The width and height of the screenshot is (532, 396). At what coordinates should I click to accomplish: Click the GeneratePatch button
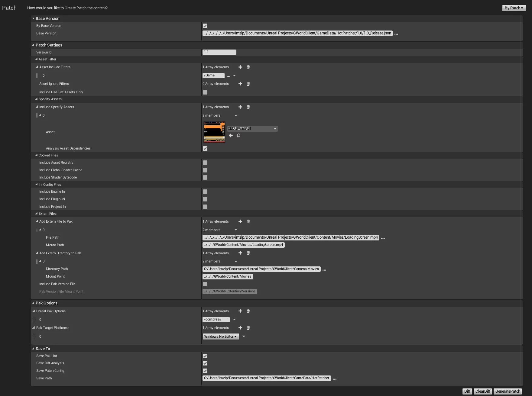point(508,391)
